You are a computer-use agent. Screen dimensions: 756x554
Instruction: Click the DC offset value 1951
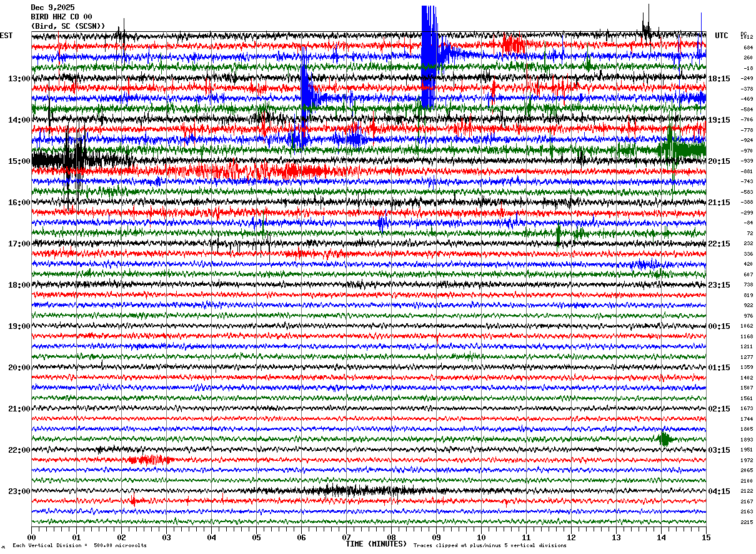click(x=747, y=450)
